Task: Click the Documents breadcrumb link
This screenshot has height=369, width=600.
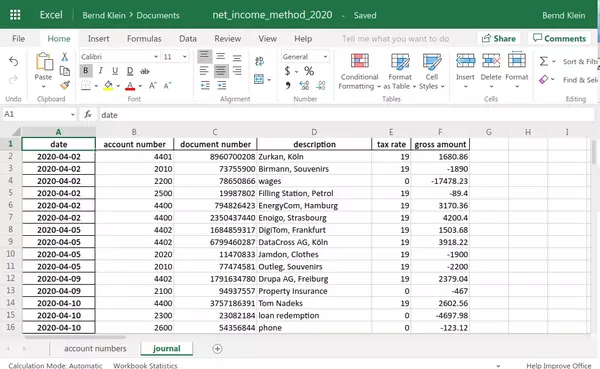Action: [x=158, y=15]
